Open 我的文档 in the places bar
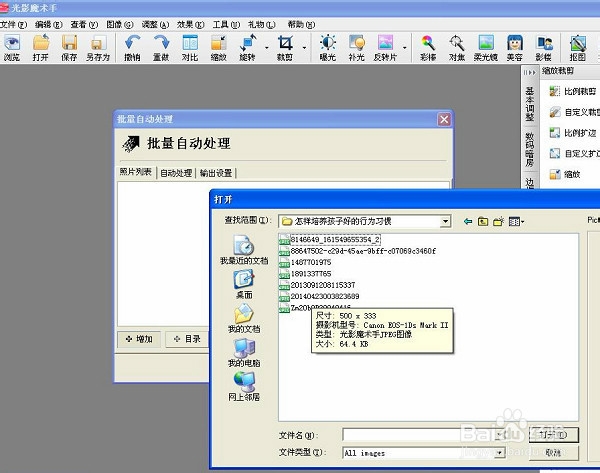 tap(244, 318)
